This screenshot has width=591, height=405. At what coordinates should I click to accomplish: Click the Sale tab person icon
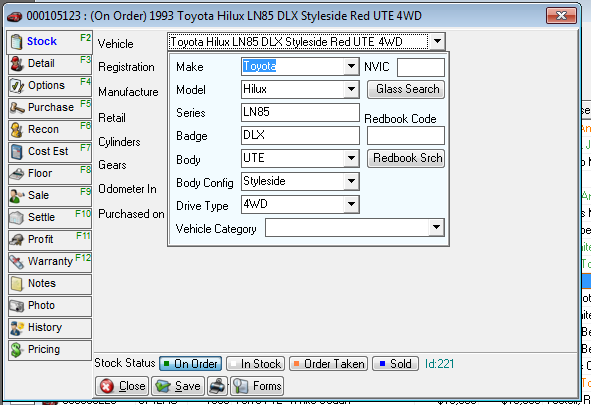(x=17, y=196)
